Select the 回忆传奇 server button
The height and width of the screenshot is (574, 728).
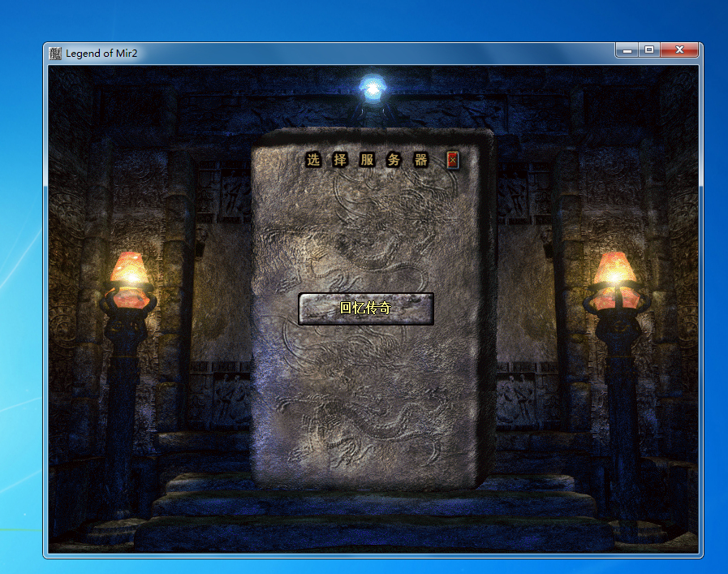coord(366,309)
